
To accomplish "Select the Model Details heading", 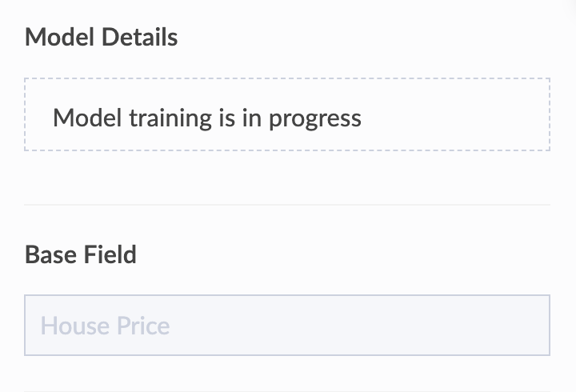I will 101,37.
